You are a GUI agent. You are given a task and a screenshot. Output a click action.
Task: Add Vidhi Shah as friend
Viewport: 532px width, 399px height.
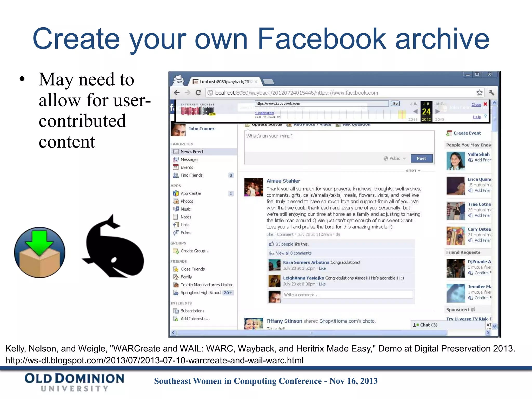point(480,160)
